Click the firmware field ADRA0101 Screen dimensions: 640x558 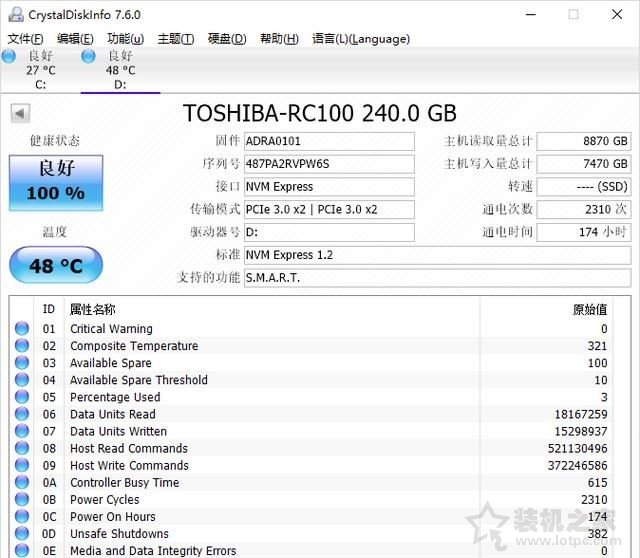tap(328, 141)
